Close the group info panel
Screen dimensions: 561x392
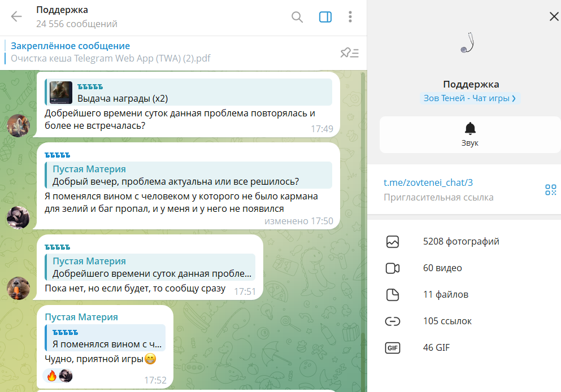point(554,16)
